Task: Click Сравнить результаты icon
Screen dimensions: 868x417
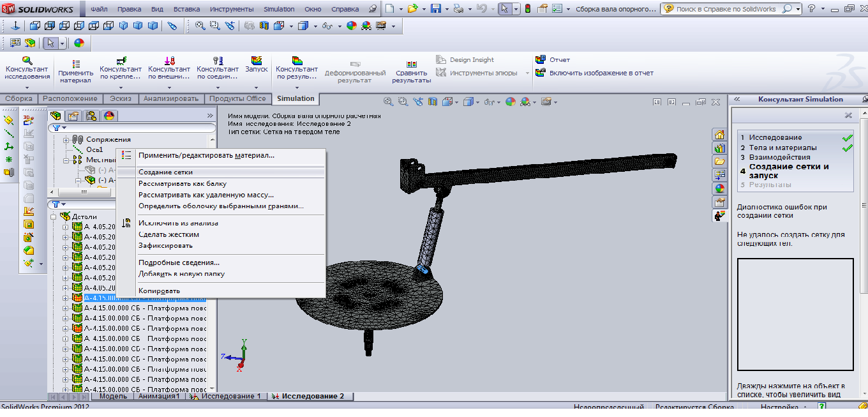Action: point(412,64)
